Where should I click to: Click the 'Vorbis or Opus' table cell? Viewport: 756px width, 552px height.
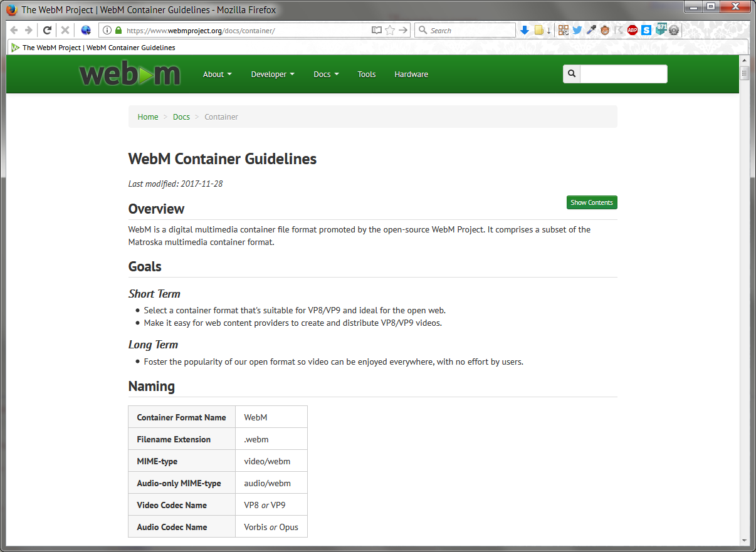pos(271,527)
